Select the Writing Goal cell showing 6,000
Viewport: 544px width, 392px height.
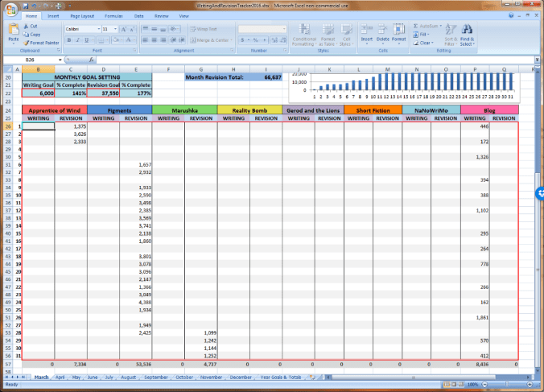(38, 93)
